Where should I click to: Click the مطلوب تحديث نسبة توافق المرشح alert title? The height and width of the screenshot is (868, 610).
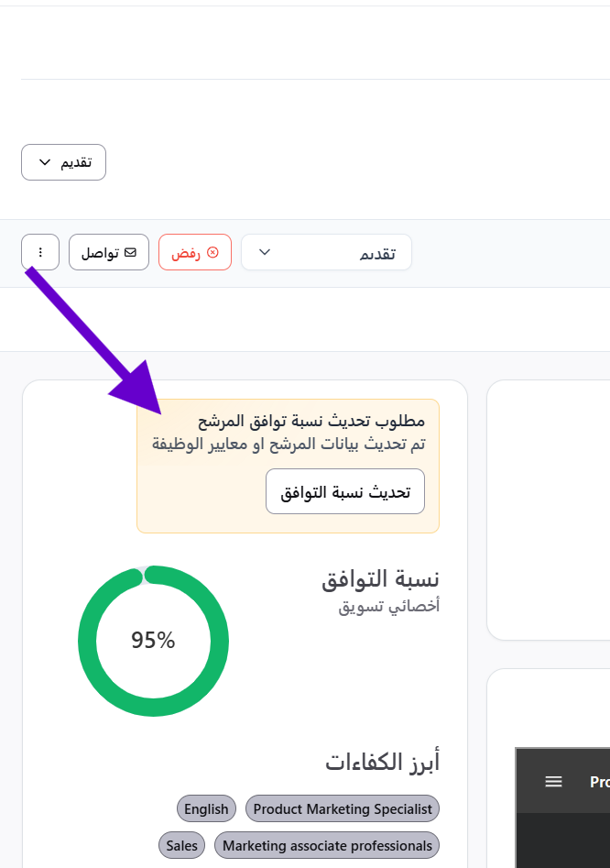tap(311, 422)
